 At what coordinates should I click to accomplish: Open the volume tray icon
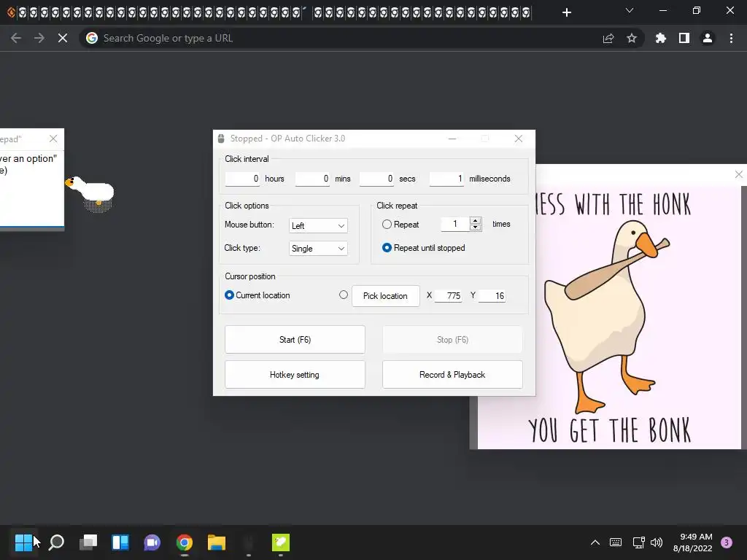(657, 542)
